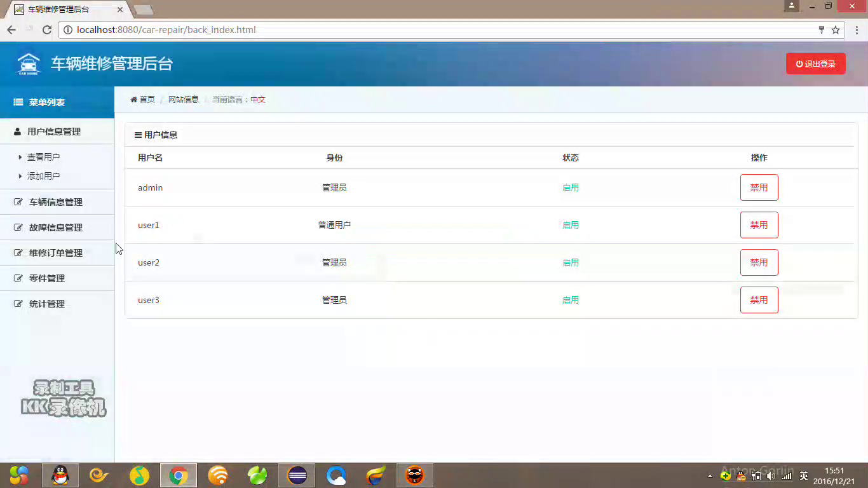This screenshot has width=868, height=488.
Task: Click 身份 column header
Action: point(334,158)
